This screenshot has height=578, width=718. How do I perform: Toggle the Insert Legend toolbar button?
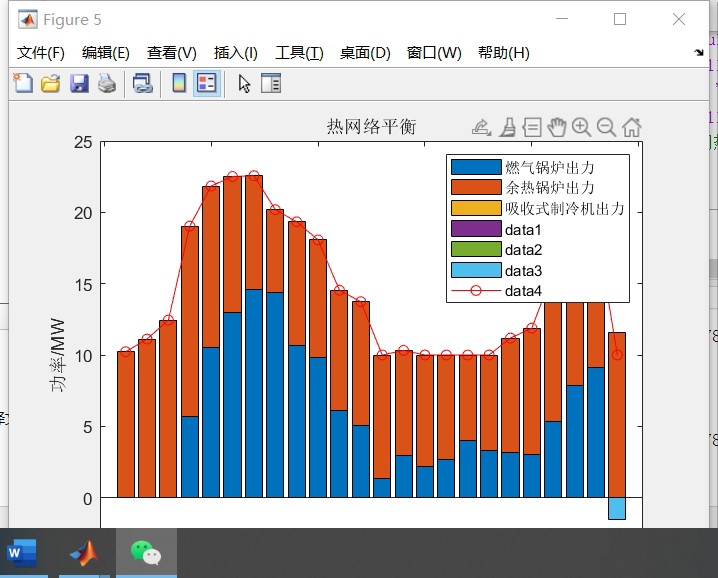tap(207, 83)
